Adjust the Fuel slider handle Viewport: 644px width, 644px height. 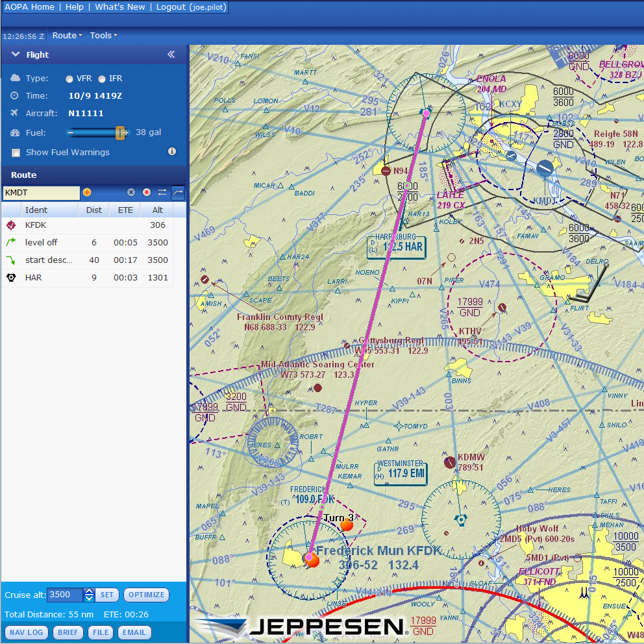click(120, 132)
